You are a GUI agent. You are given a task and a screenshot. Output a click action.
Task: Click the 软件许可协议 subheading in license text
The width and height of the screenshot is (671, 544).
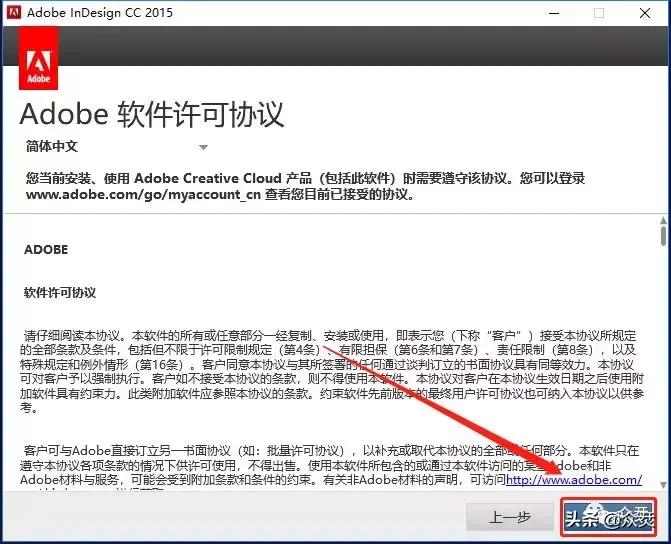[x=60, y=293]
